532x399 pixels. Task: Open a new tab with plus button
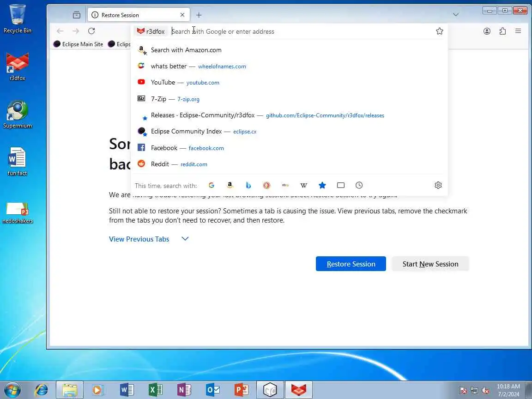pyautogui.click(x=199, y=15)
